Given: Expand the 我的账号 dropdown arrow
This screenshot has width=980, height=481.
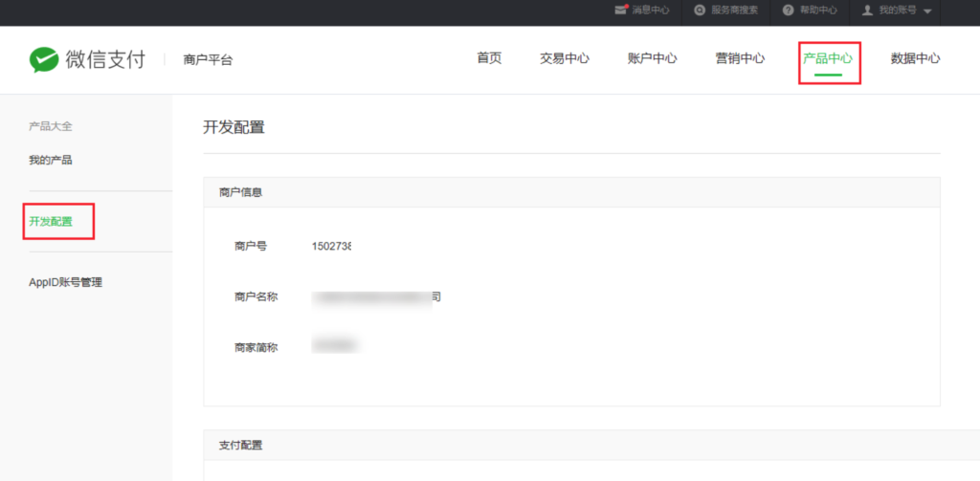Looking at the screenshot, I should coord(927,11).
